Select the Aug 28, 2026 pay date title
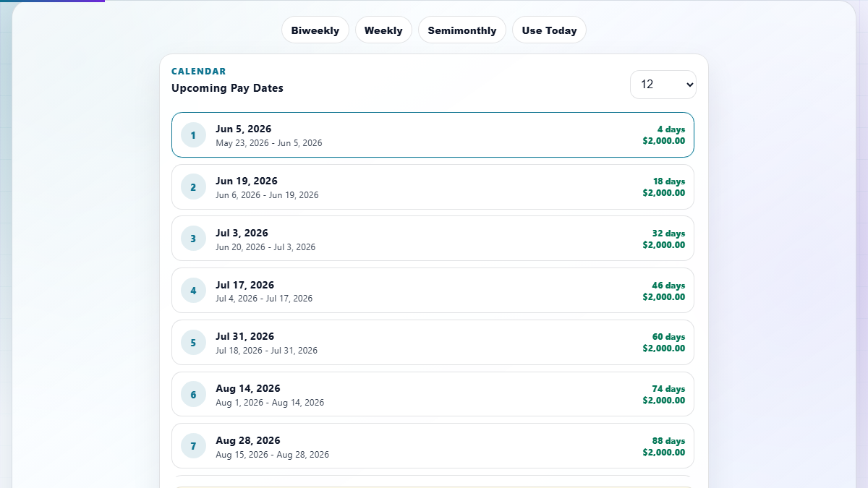Image resolution: width=868 pixels, height=488 pixels. pyautogui.click(x=248, y=440)
